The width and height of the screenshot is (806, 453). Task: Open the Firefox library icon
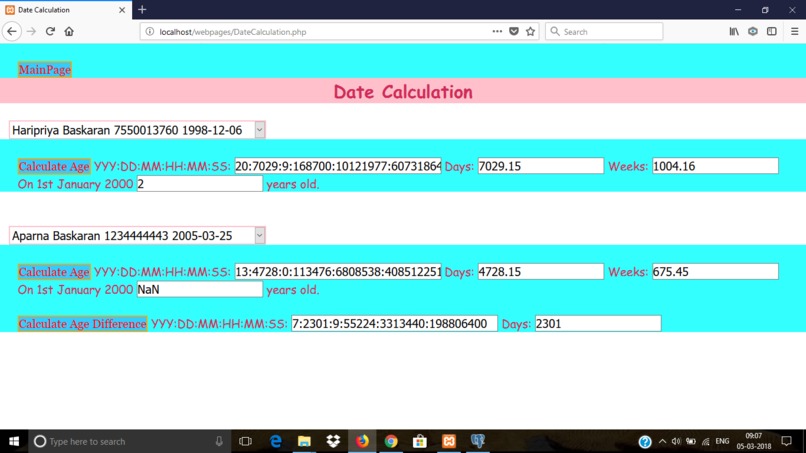[734, 31]
